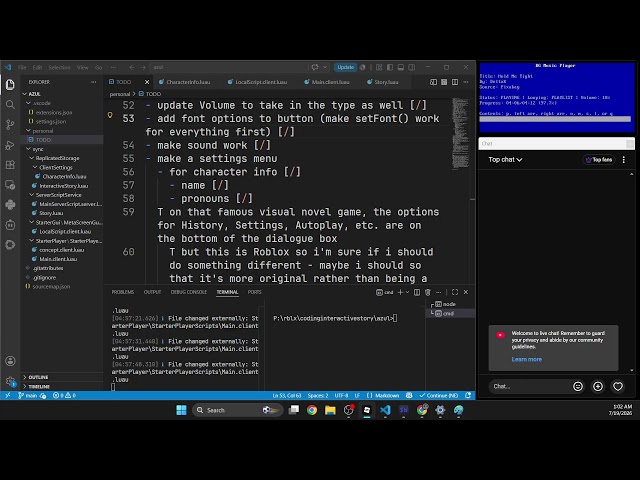Click the heart reaction icon in chat
Screen dimensions: 640x480
(x=618, y=386)
